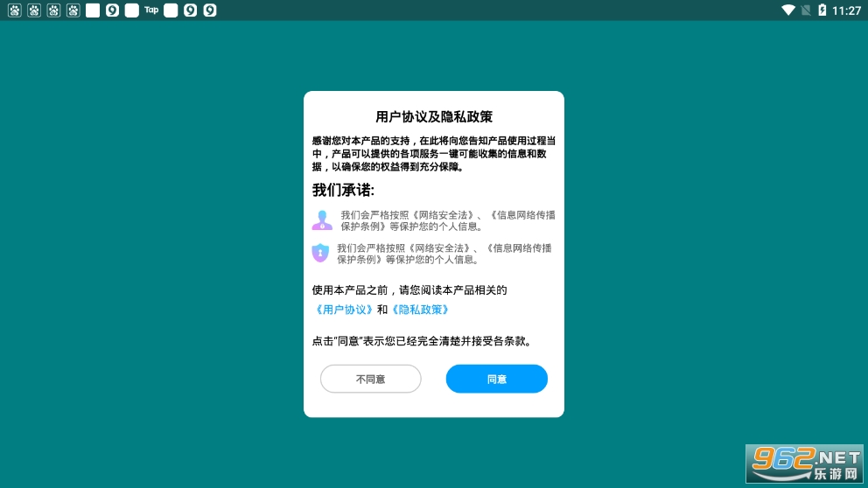Screen dimensions: 868x488
Task: Open the leftmost Baidu paw notification icon
Action: click(14, 10)
